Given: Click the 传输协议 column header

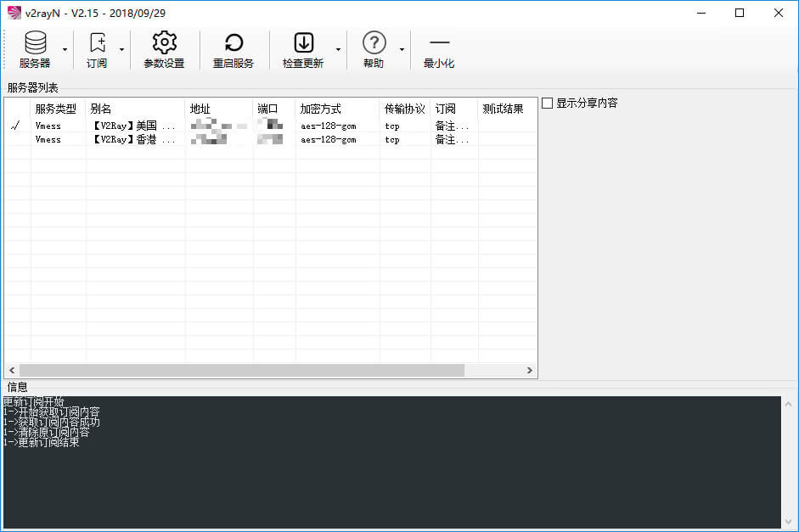Looking at the screenshot, I should click(x=405, y=109).
